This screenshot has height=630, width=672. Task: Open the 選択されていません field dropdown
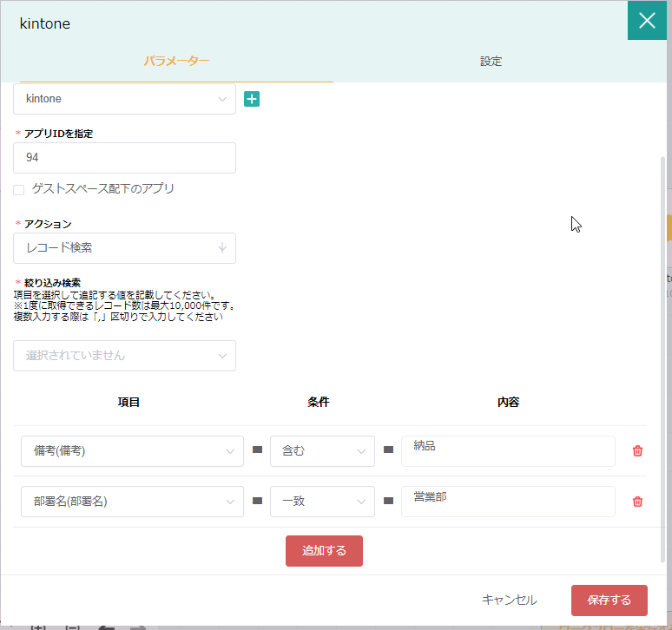coord(124,356)
